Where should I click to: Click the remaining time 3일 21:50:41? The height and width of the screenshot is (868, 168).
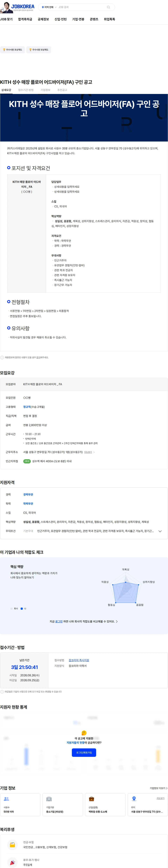coord(24,667)
